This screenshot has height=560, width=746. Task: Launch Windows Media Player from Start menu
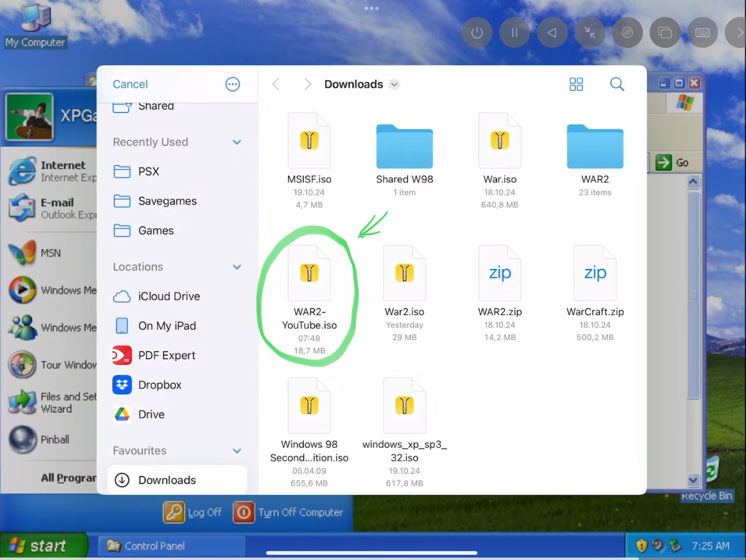tap(52, 290)
